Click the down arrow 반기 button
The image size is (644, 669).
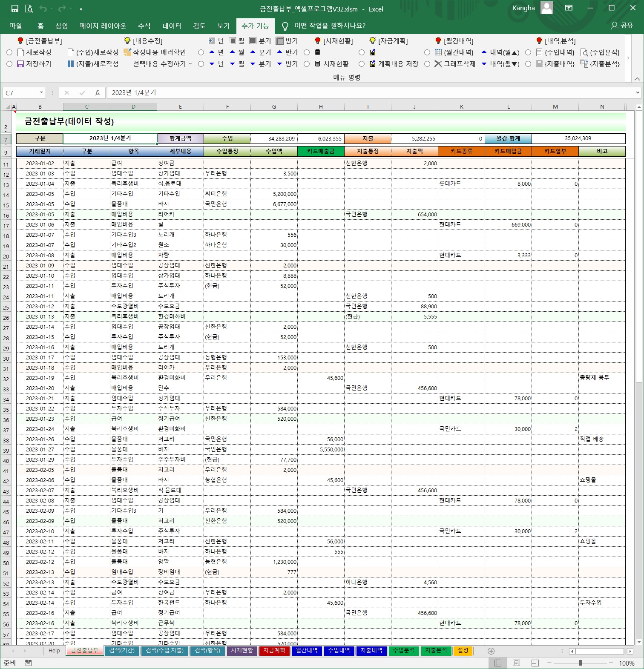coord(287,64)
